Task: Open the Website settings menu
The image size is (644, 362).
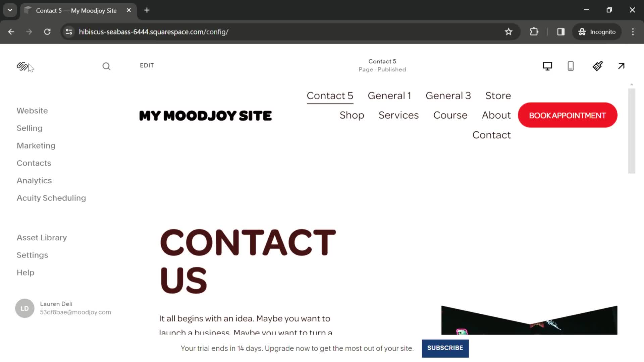Action: tap(32, 111)
